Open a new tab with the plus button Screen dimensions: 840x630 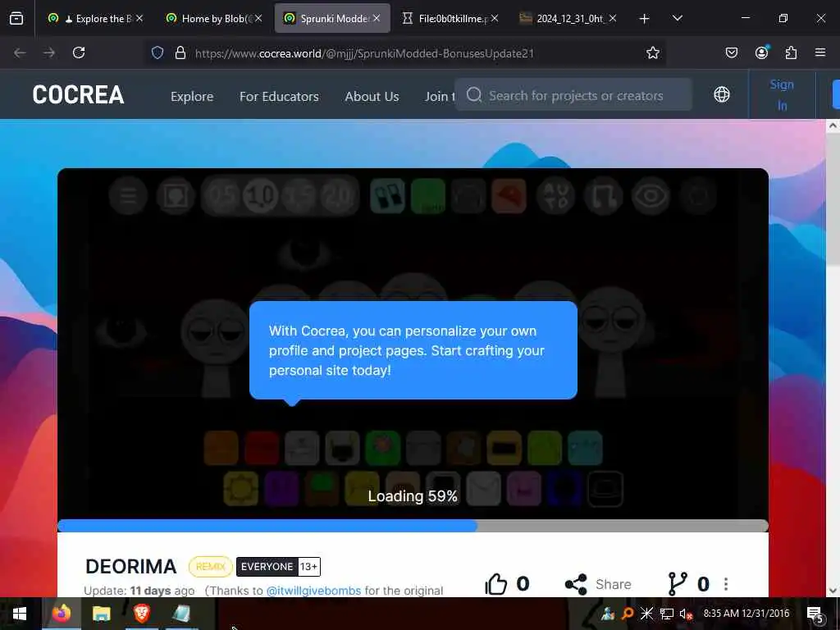[x=645, y=19]
